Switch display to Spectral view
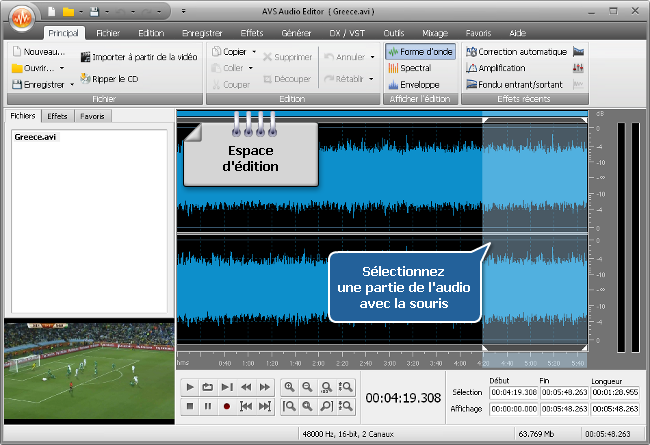 [416, 68]
